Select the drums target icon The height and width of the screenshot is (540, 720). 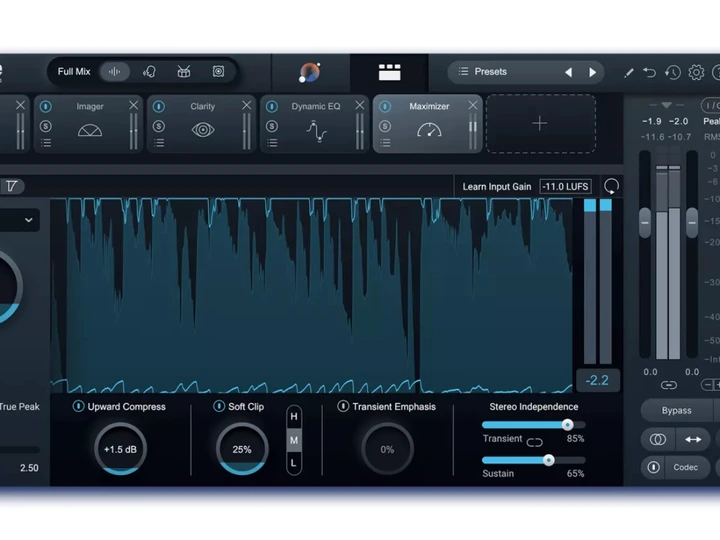click(184, 72)
